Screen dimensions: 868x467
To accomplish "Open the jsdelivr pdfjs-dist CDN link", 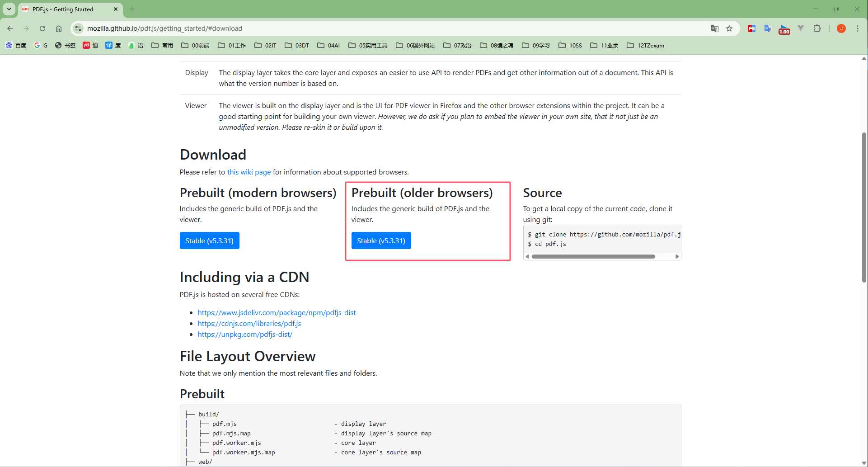I will pos(277,313).
